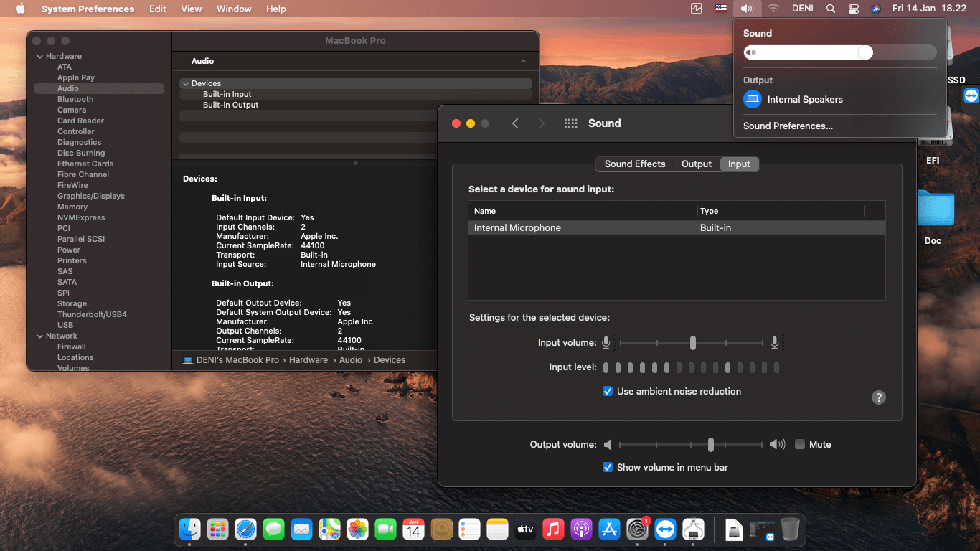Select Bluetooth in System Information sidebar

(75, 99)
